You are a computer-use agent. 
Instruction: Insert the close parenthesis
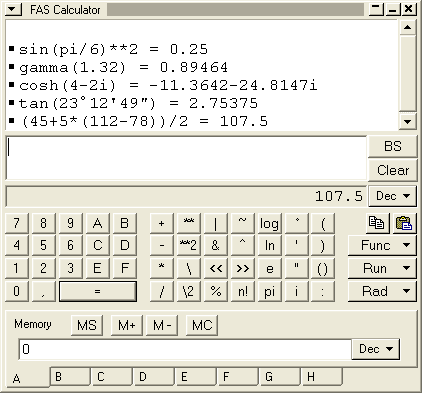(x=323, y=246)
